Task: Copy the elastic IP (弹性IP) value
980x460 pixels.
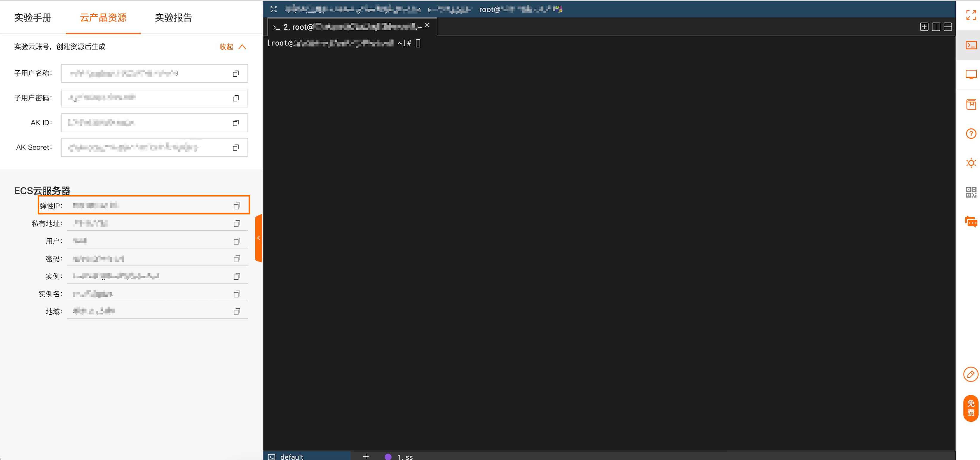Action: [237, 206]
